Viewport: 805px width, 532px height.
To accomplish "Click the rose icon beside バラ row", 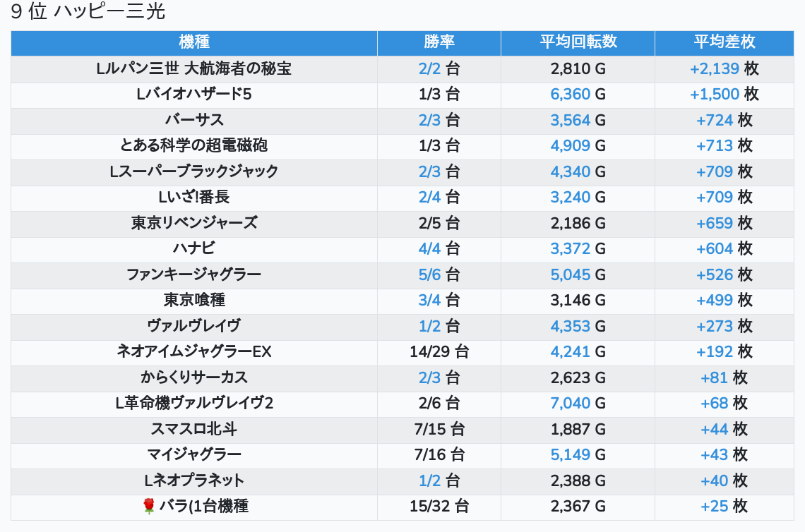I will pyautogui.click(x=148, y=506).
